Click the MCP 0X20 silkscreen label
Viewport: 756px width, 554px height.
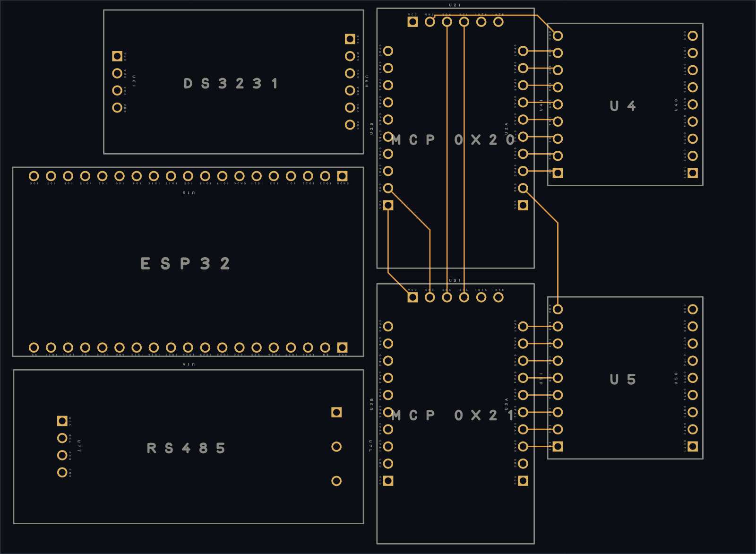(x=453, y=140)
